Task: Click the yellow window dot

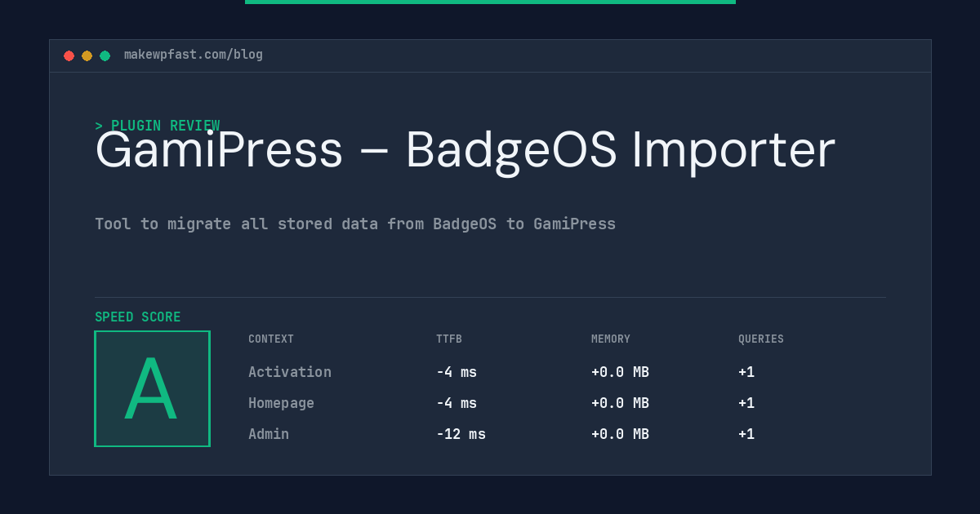Action: coord(87,55)
